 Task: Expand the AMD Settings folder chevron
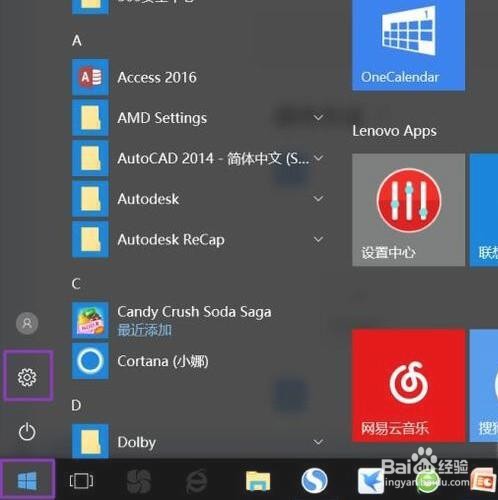click(x=318, y=117)
